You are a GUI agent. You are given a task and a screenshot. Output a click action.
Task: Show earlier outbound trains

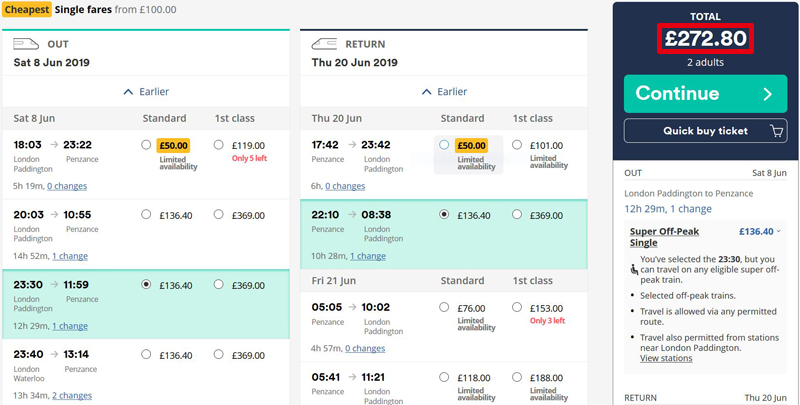[146, 92]
